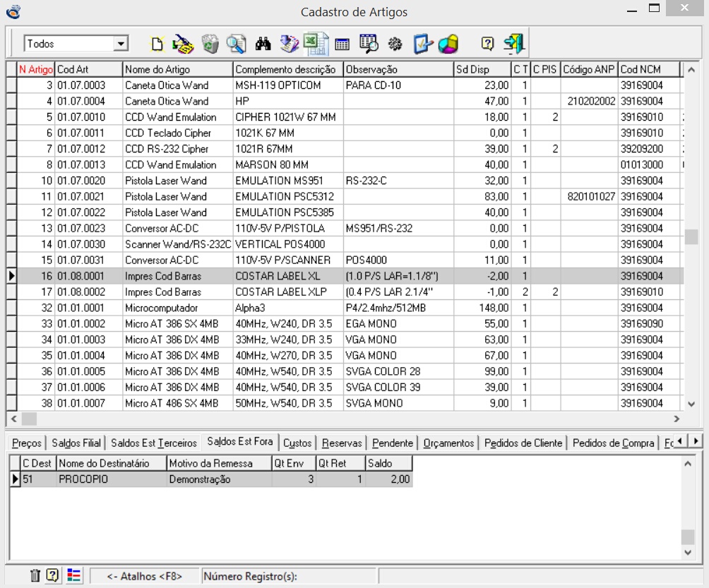Click the NCM cell 01013000
Image resolution: width=709 pixels, height=588 pixels.
[x=649, y=165]
